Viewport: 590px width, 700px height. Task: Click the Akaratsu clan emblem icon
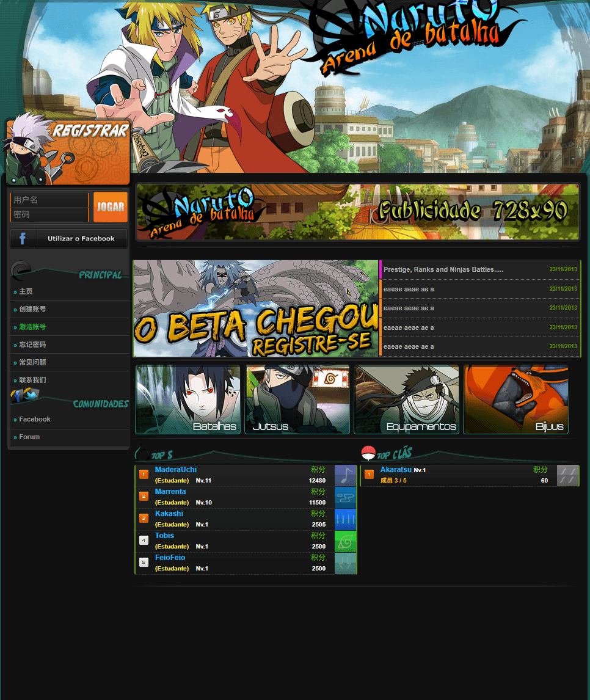[x=568, y=475]
